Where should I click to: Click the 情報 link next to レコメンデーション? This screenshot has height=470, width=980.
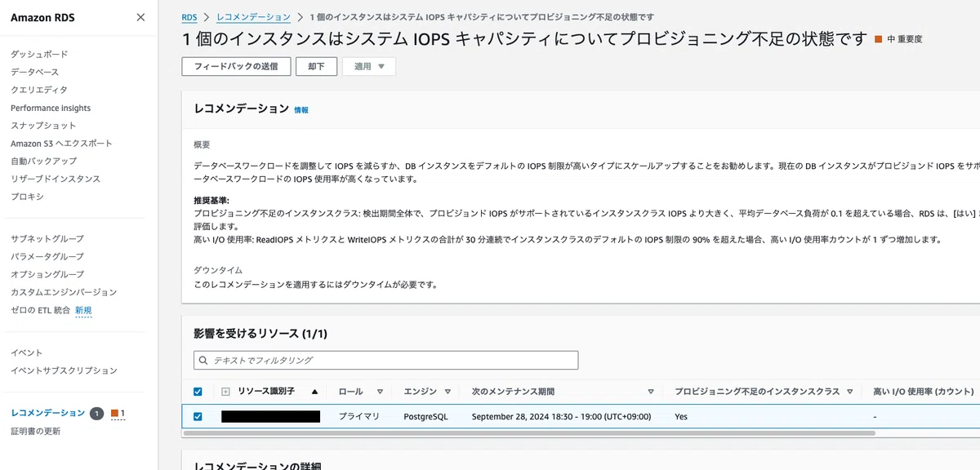[x=301, y=109]
